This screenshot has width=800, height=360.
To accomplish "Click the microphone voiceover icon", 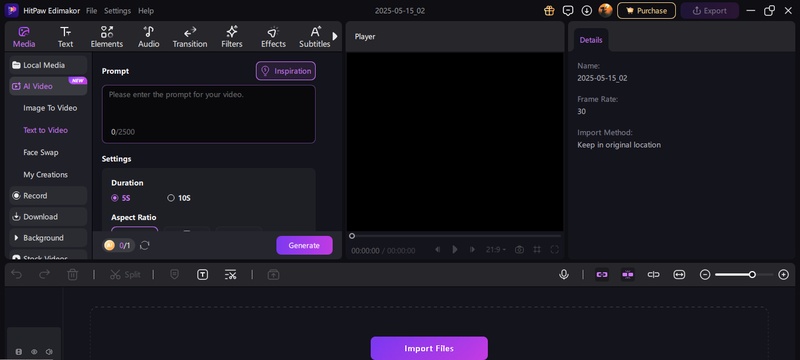I will pos(564,275).
